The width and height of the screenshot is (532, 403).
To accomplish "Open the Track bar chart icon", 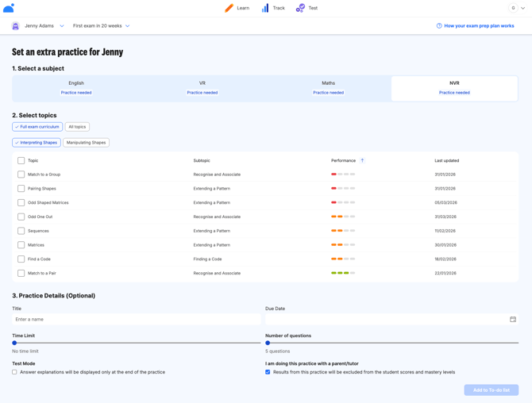I will 265,8.
